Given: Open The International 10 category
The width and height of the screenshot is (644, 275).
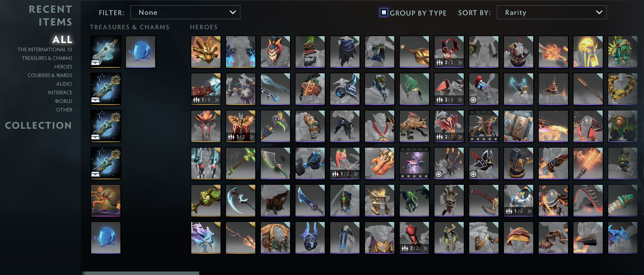Looking at the screenshot, I should tap(45, 50).
